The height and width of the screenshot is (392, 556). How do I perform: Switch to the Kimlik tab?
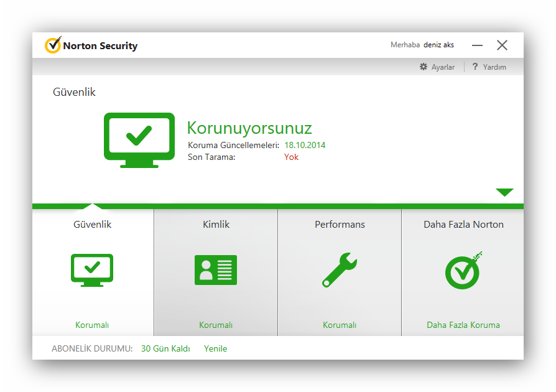pyautogui.click(x=215, y=224)
